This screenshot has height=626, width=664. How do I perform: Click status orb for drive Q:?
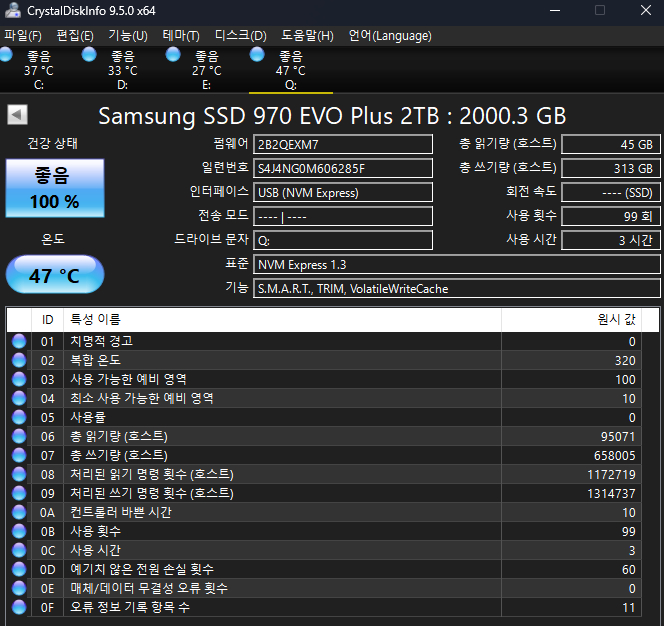[257, 55]
